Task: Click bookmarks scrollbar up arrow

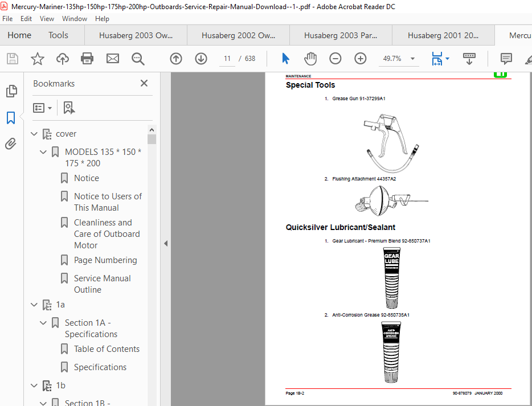Action: point(152,130)
